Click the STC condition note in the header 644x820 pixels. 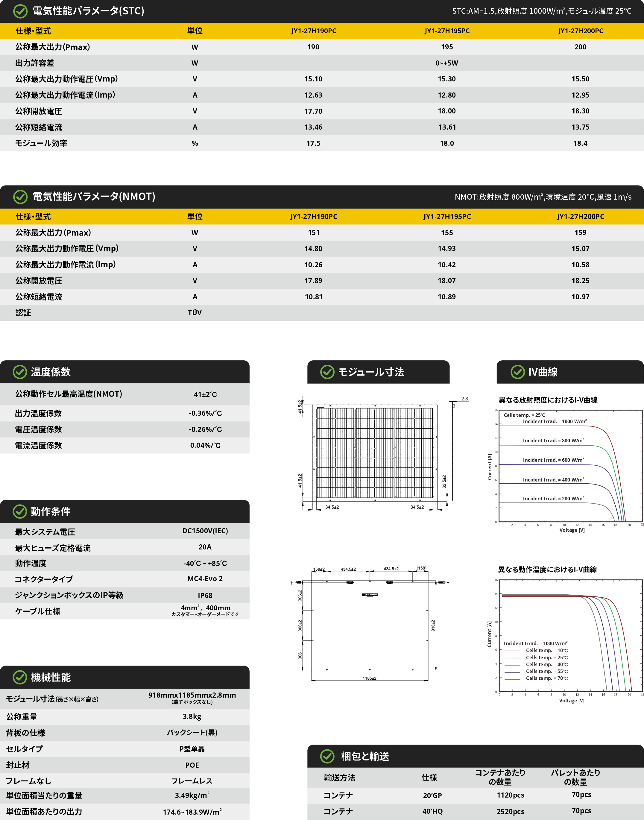[542, 11]
